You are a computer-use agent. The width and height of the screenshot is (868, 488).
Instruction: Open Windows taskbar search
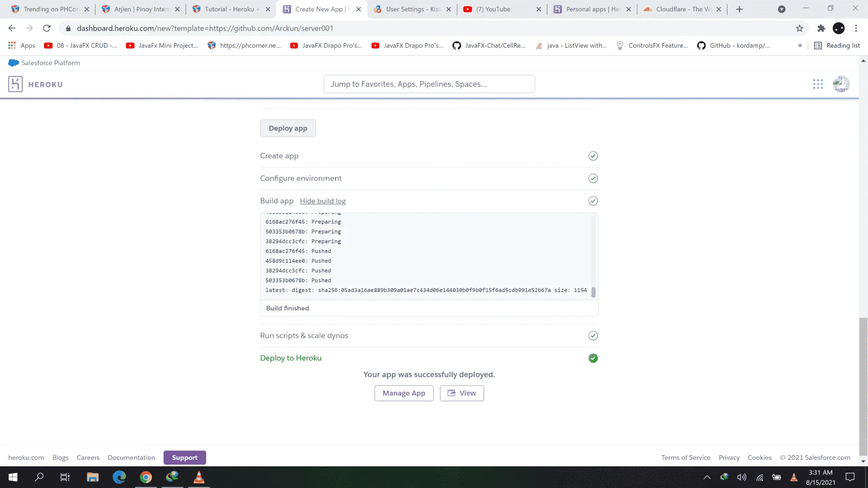39,477
